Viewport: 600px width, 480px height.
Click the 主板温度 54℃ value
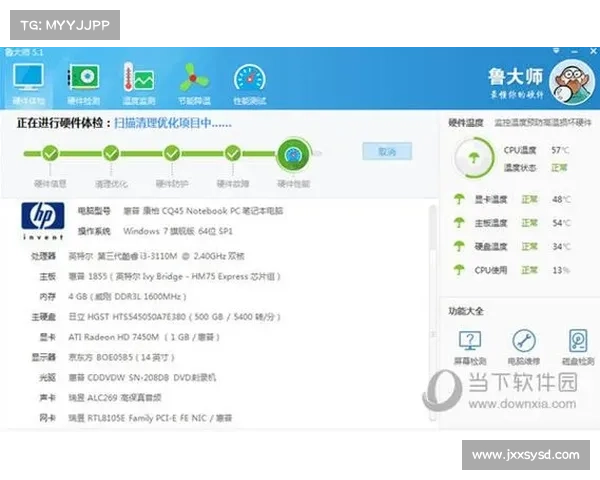tap(561, 222)
